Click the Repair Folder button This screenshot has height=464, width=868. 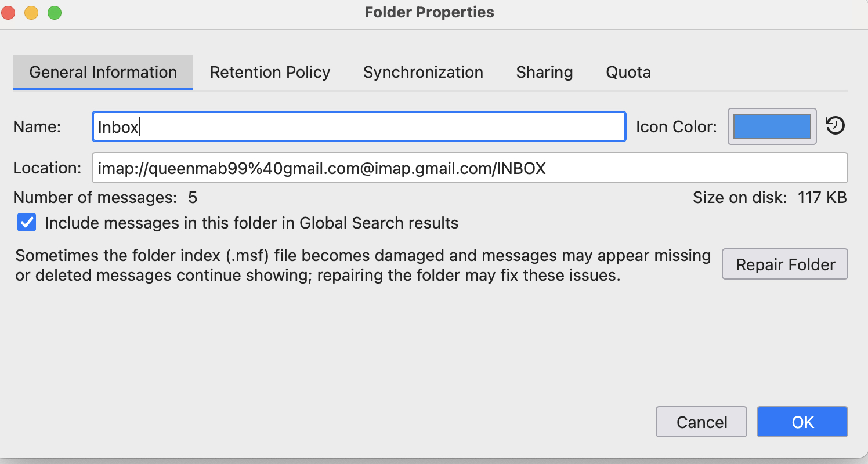pyautogui.click(x=784, y=264)
